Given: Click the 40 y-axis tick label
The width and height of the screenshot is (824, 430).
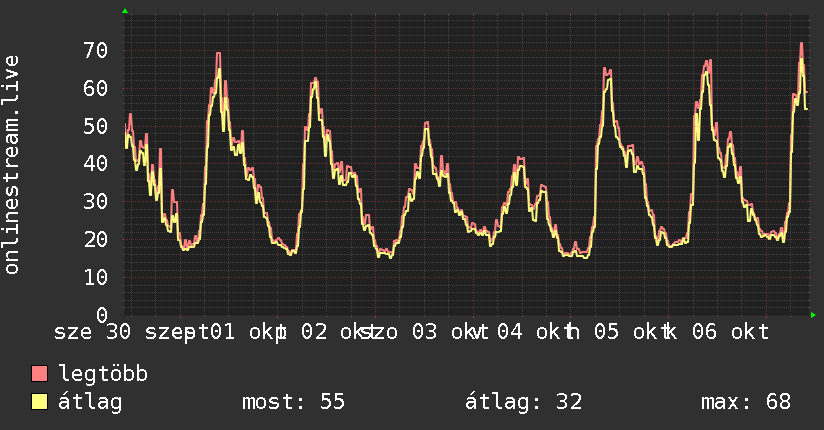Looking at the screenshot, I should coord(96,163).
